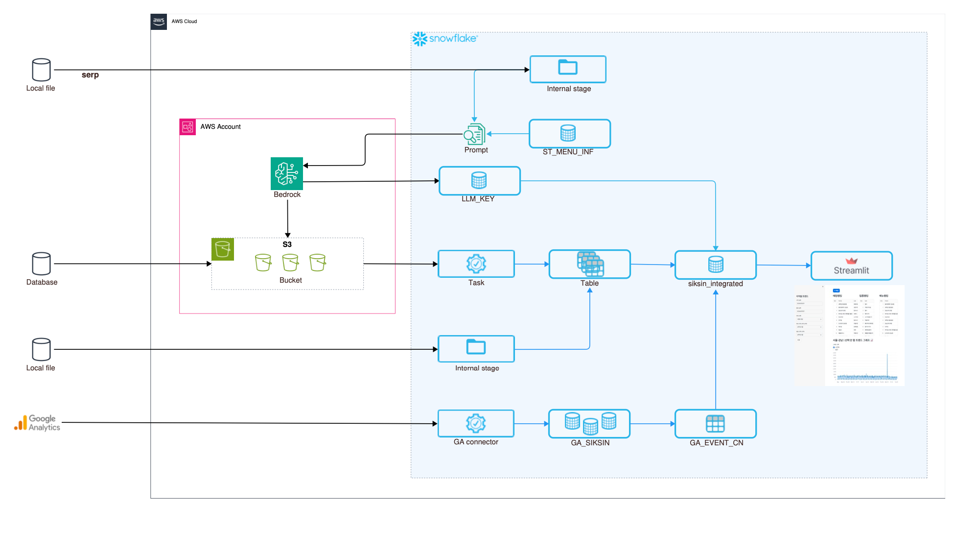Select the green S3 bucket service icon

pyautogui.click(x=222, y=249)
